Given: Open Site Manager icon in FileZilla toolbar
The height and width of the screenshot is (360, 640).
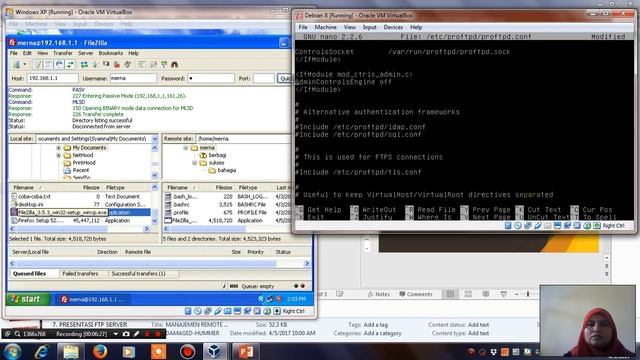Looking at the screenshot, I should point(17,64).
